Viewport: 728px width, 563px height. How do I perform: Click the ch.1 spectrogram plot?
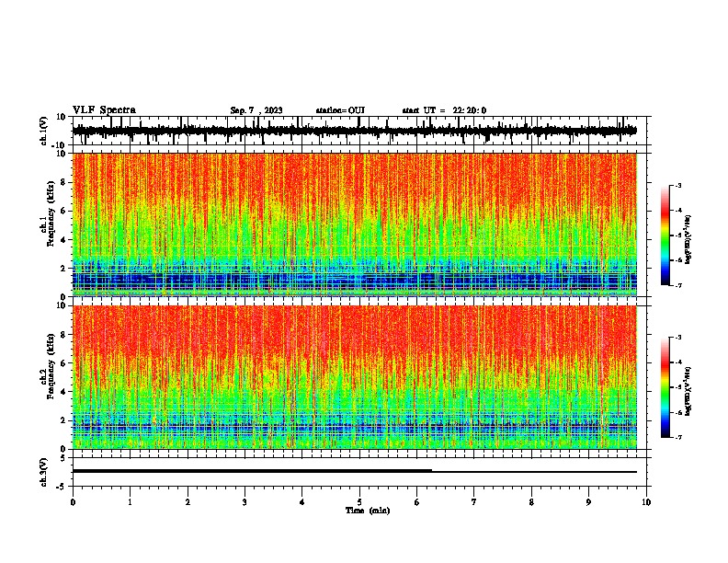(355, 224)
